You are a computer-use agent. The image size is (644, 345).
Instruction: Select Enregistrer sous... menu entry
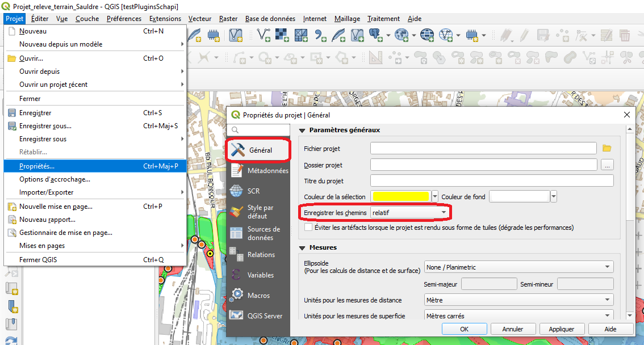(95, 126)
